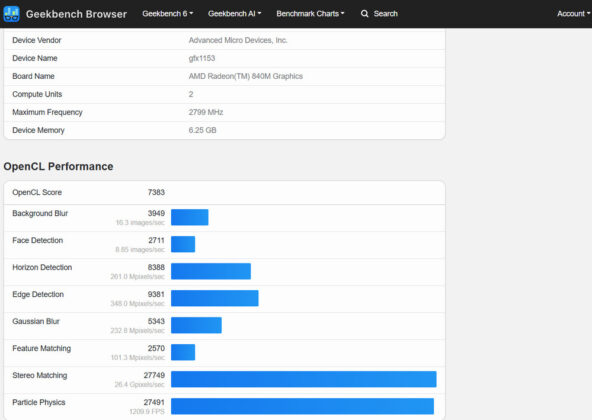The height and width of the screenshot is (420, 592).
Task: Open the Account dropdown
Action: 574,14
